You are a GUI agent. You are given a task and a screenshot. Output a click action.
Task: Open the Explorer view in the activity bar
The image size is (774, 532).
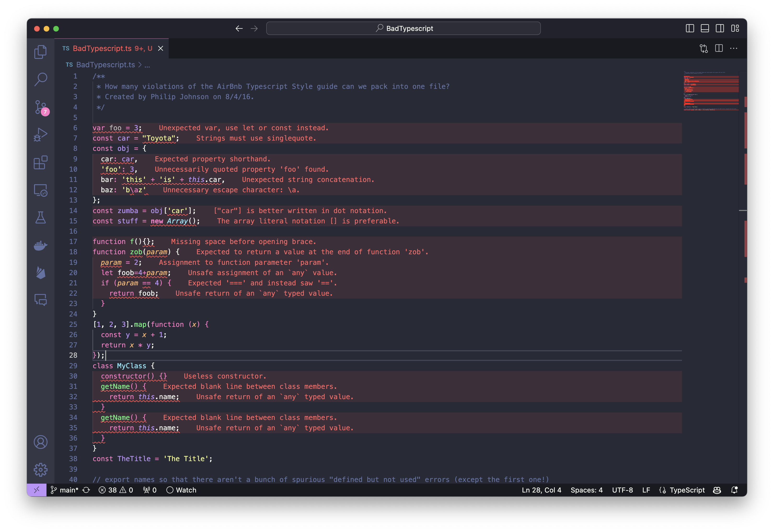(x=40, y=52)
